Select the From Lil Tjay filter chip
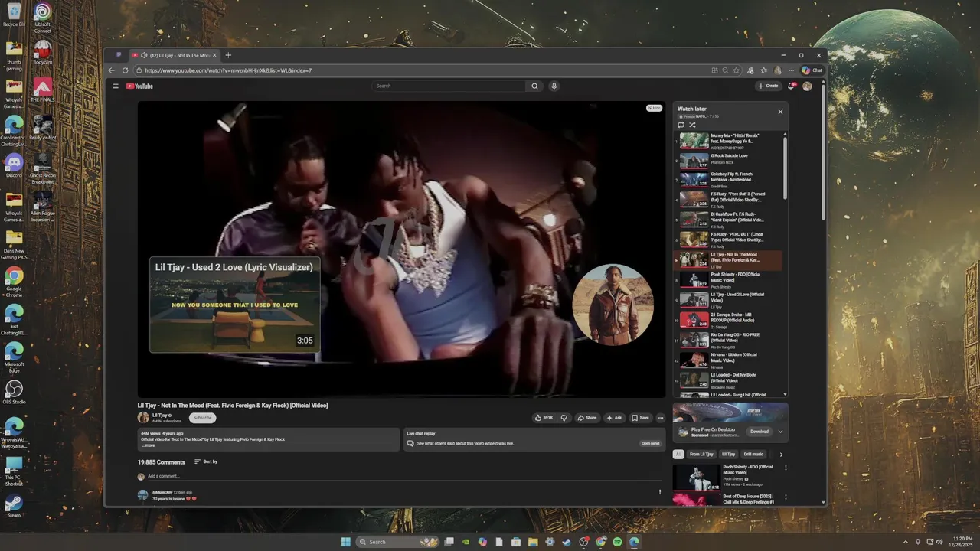The height and width of the screenshot is (551, 980). click(x=701, y=455)
